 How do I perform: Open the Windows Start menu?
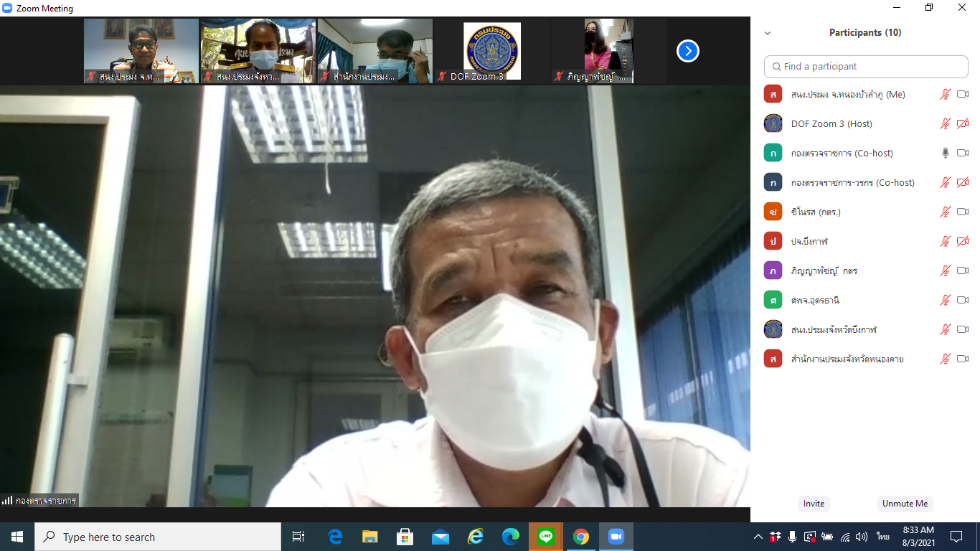point(17,537)
